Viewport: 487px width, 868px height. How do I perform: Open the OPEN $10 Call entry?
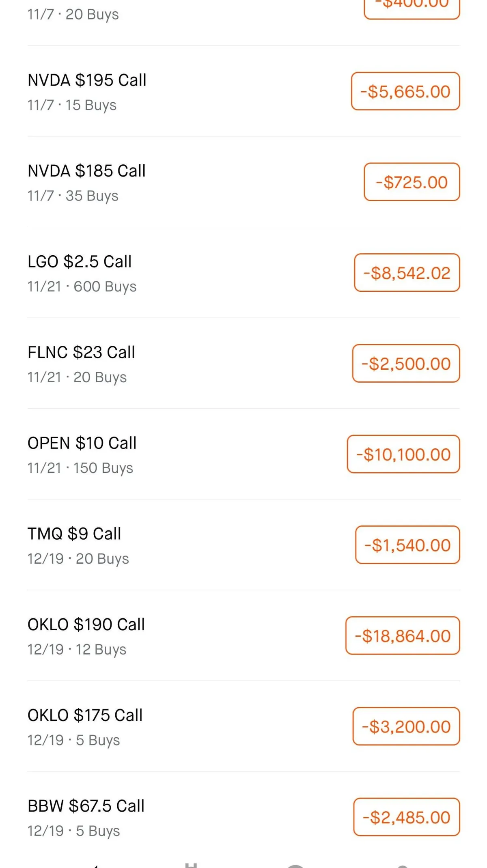click(82, 454)
